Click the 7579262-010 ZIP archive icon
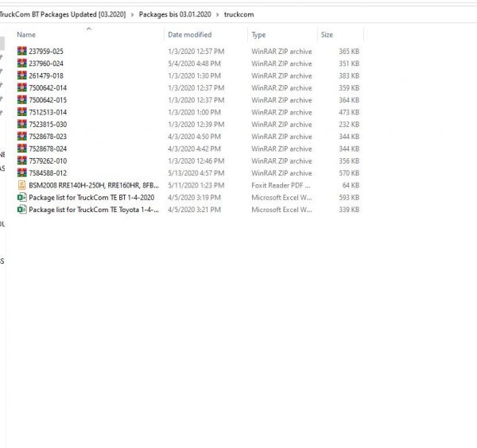The height and width of the screenshot is (448, 477). pyautogui.click(x=22, y=160)
